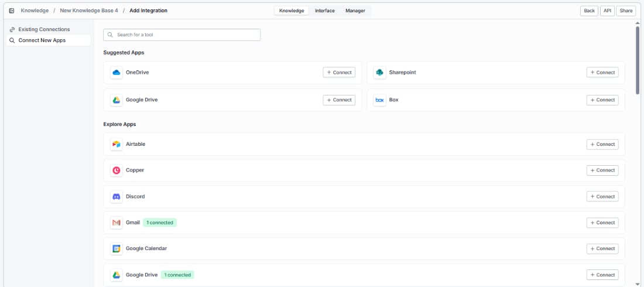Click the Box logo icon
This screenshot has height=287, width=644.
[x=379, y=100]
